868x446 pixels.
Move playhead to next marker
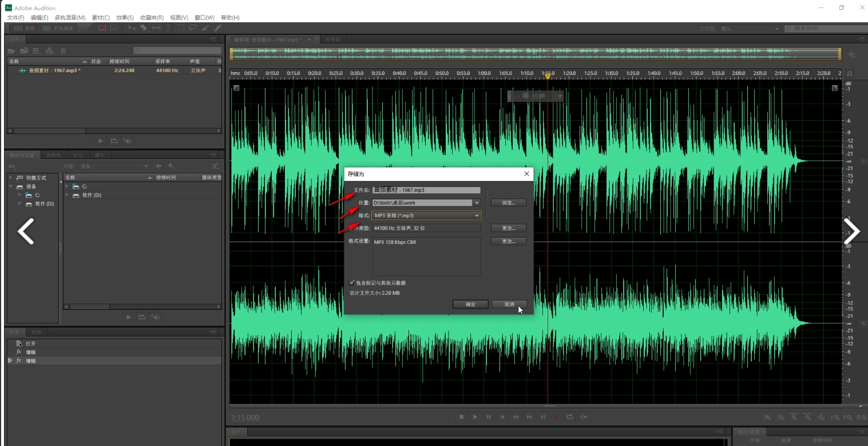(543, 417)
